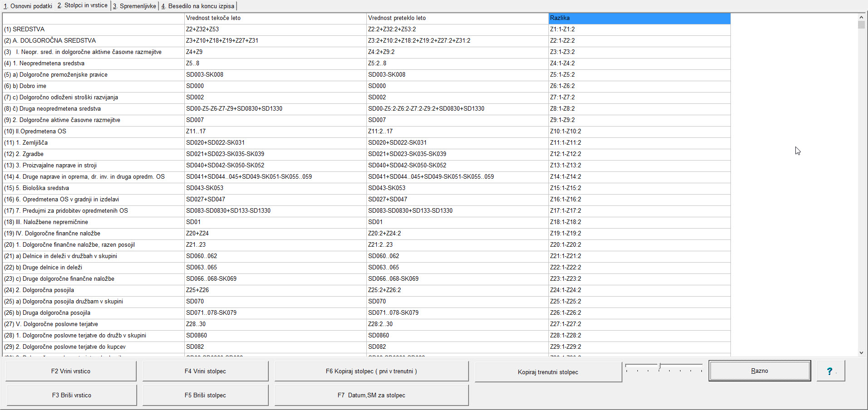The image size is (868, 410).
Task: Select row (10) II.Opredmetena OS
Action: pyautogui.click(x=94, y=132)
